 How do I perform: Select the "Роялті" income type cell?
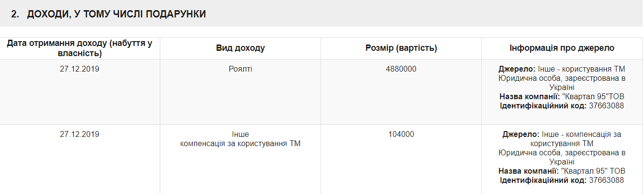(x=240, y=69)
